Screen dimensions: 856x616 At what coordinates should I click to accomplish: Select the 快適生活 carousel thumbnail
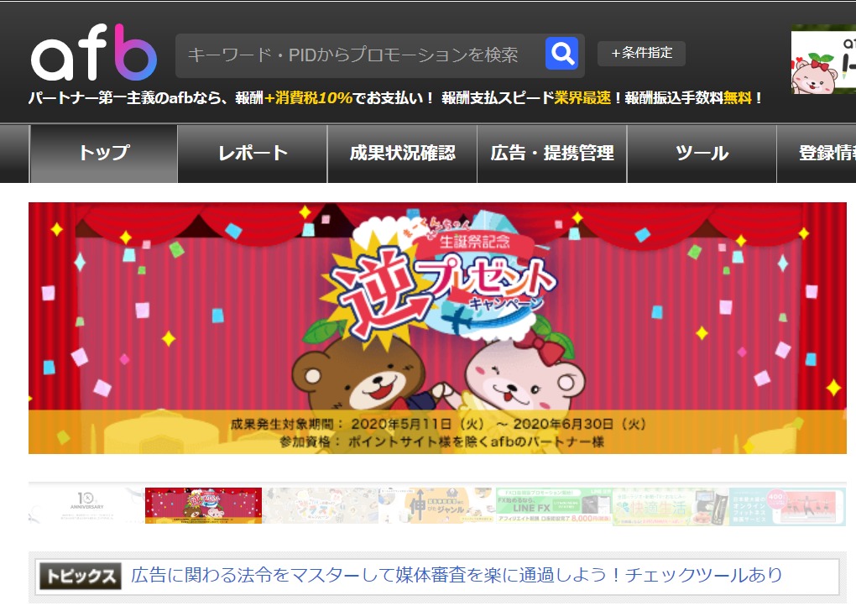coord(671,506)
